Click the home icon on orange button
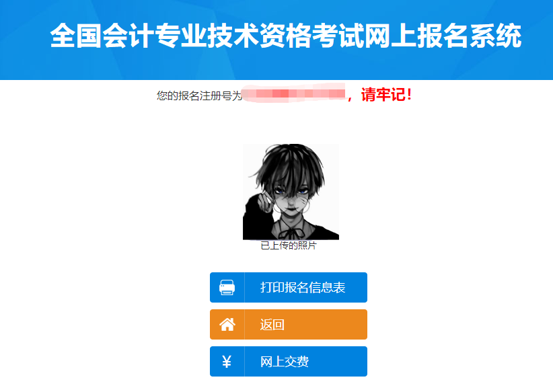 pos(227,324)
